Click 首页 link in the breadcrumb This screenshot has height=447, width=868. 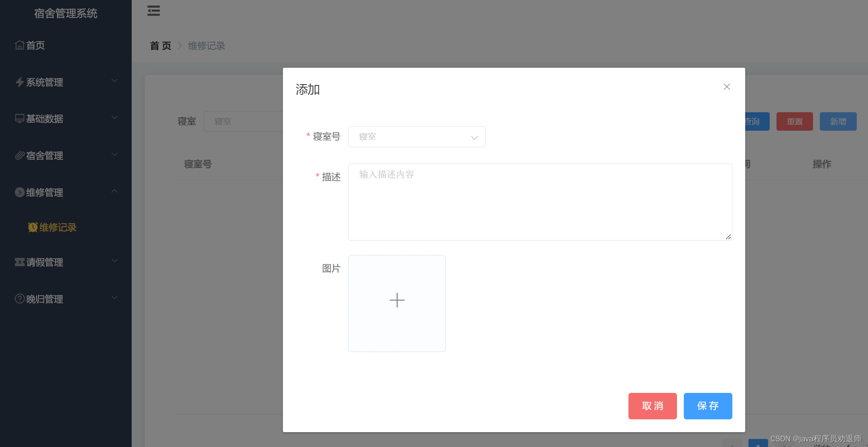(x=160, y=46)
